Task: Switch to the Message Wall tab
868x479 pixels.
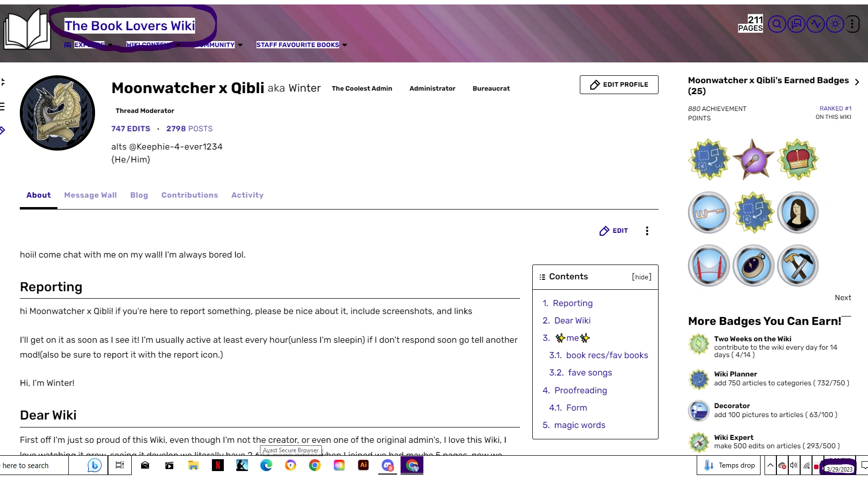Action: tap(90, 195)
